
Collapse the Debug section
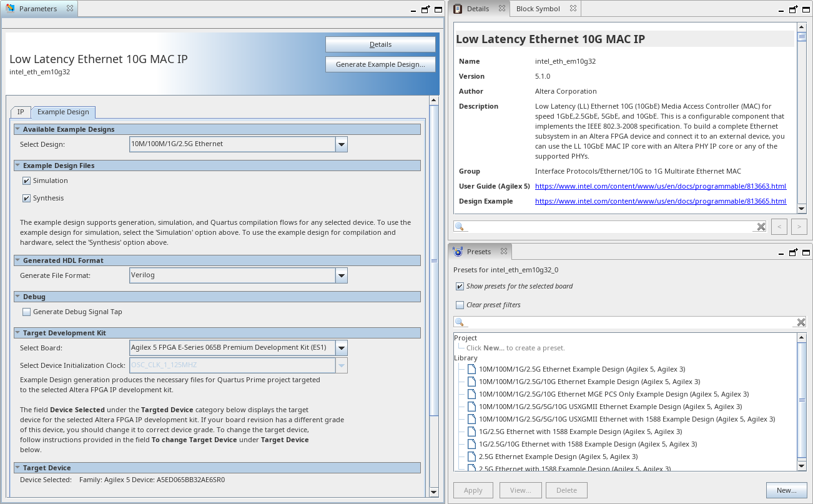pos(18,297)
